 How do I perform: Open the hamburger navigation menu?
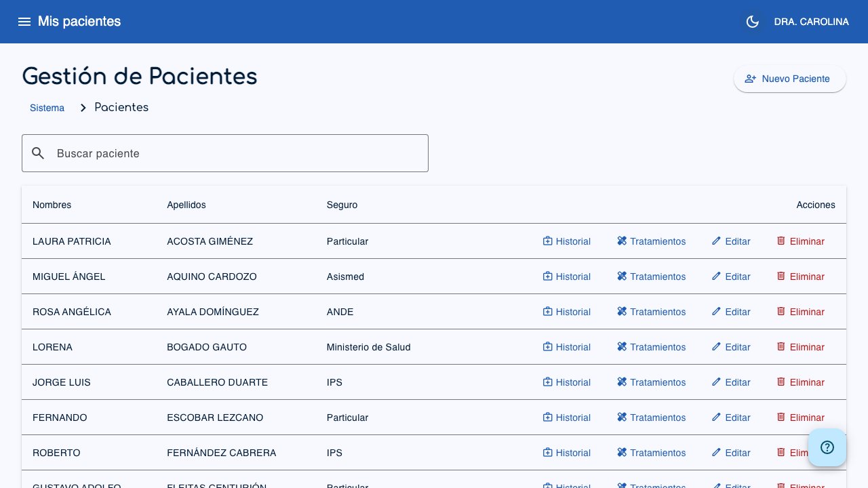click(x=24, y=22)
